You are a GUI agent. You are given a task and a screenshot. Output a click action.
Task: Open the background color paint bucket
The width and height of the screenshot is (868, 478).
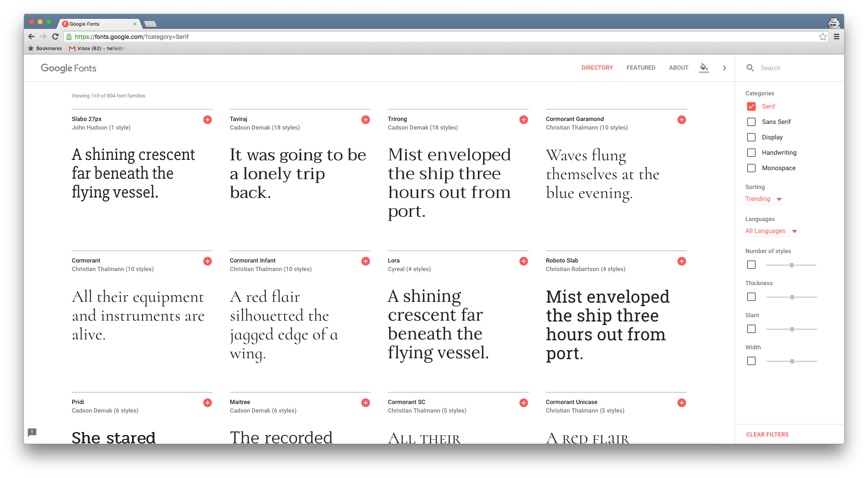tap(704, 68)
